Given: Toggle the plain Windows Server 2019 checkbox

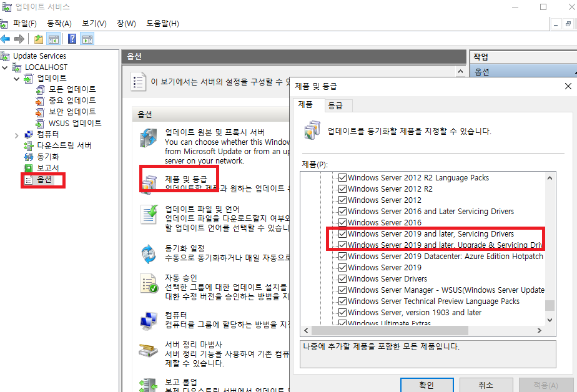Looking at the screenshot, I should click(x=343, y=267).
